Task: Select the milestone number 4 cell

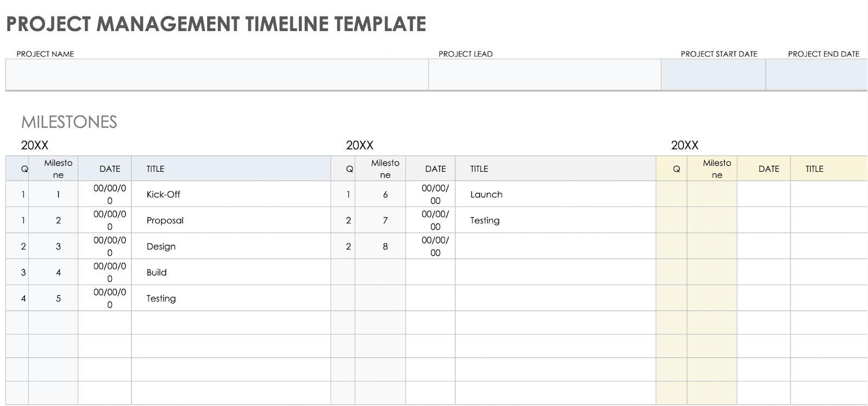Action: [x=58, y=272]
